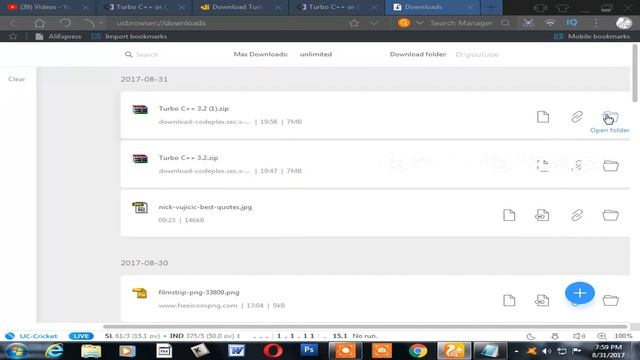640x360 pixels.
Task: Bookmark this page with star icon
Action: (x=354, y=23)
